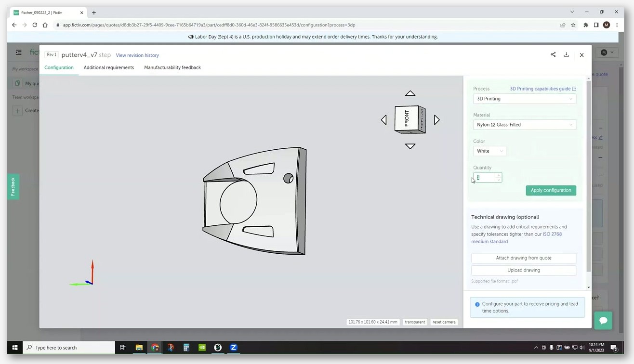Click the Windows search box
The height and width of the screenshot is (364, 634).
(x=69, y=347)
